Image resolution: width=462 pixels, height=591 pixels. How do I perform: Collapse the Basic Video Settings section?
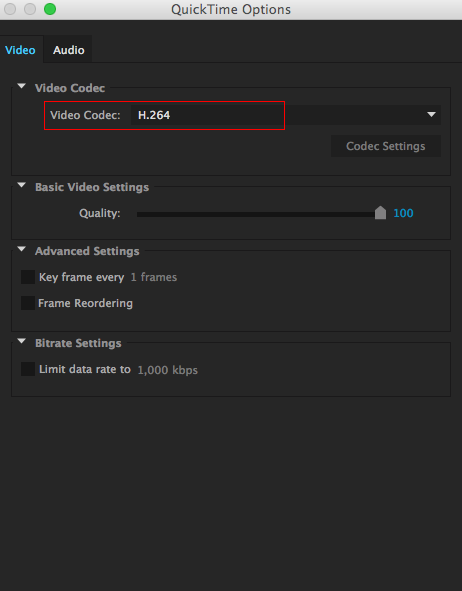point(21,185)
